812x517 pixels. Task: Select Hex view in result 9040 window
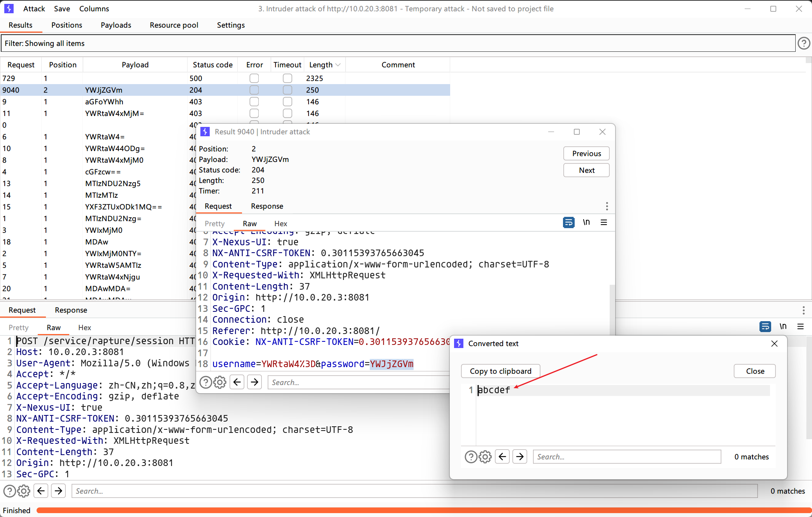pyautogui.click(x=281, y=223)
